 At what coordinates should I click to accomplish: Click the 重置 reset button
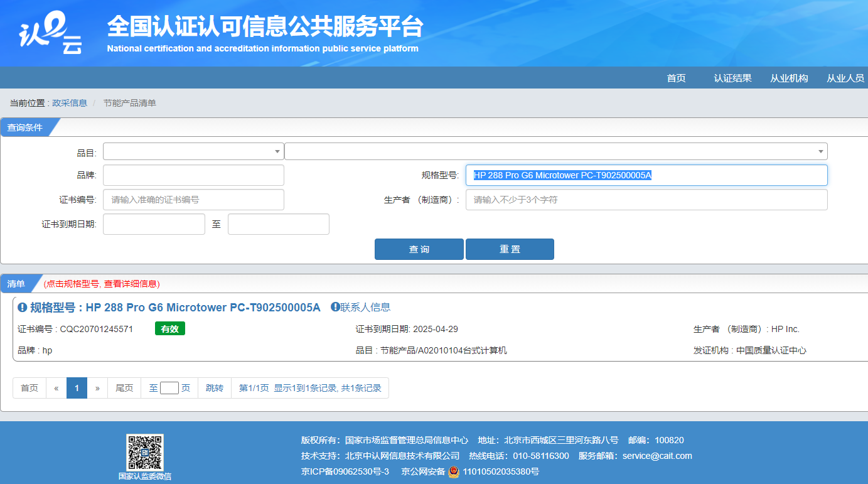click(x=510, y=249)
